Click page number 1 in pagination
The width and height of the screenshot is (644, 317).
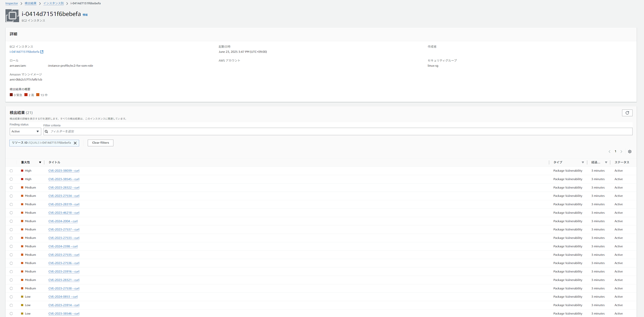pos(615,152)
